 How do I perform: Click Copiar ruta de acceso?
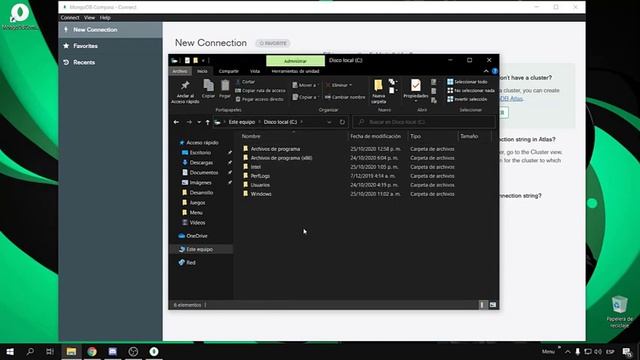(x=260, y=90)
